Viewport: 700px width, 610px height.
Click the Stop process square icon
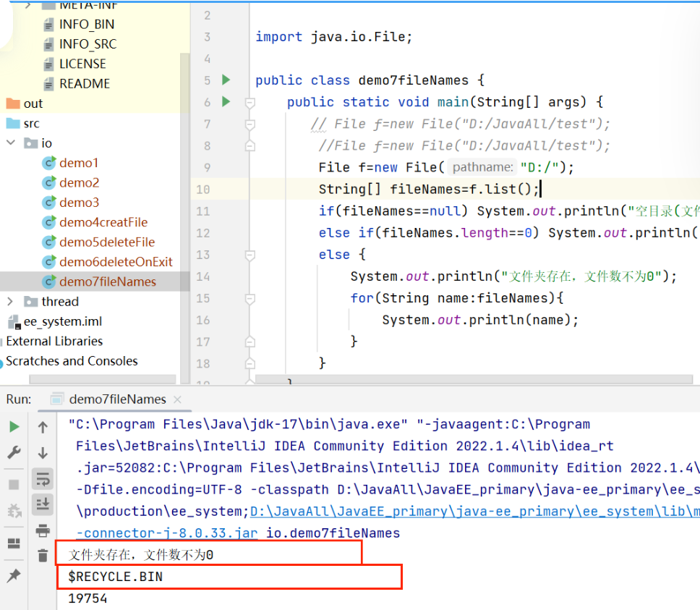14,485
